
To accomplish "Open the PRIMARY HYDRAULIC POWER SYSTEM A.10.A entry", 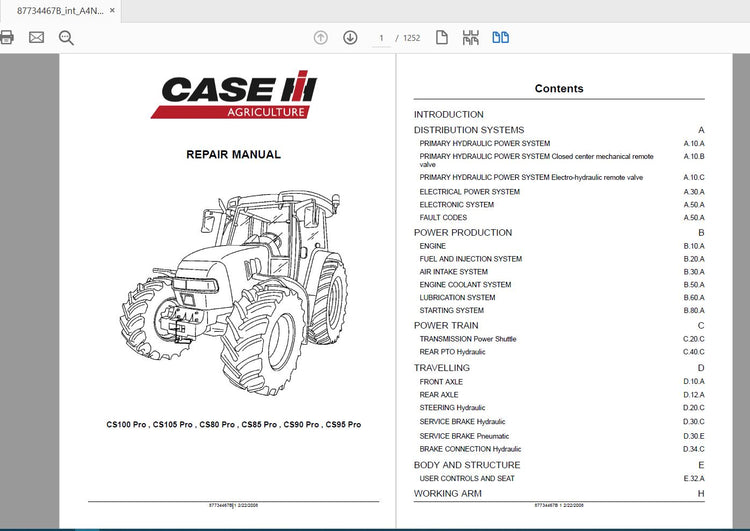I will click(x=485, y=143).
